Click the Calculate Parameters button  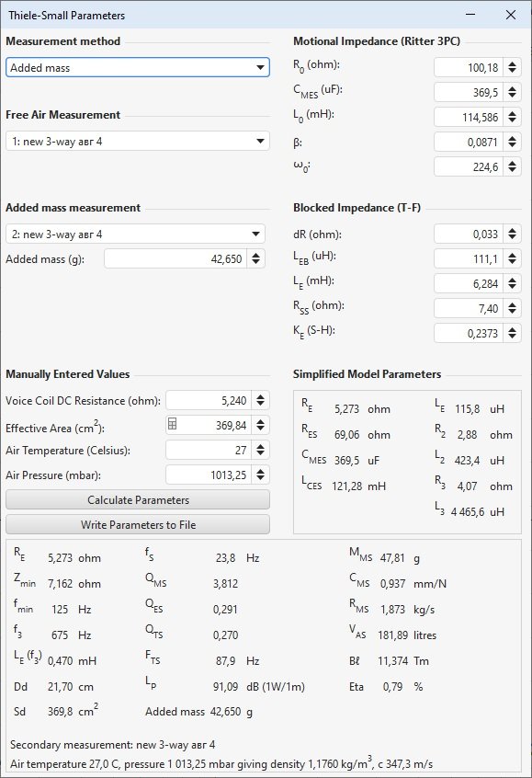click(x=138, y=499)
